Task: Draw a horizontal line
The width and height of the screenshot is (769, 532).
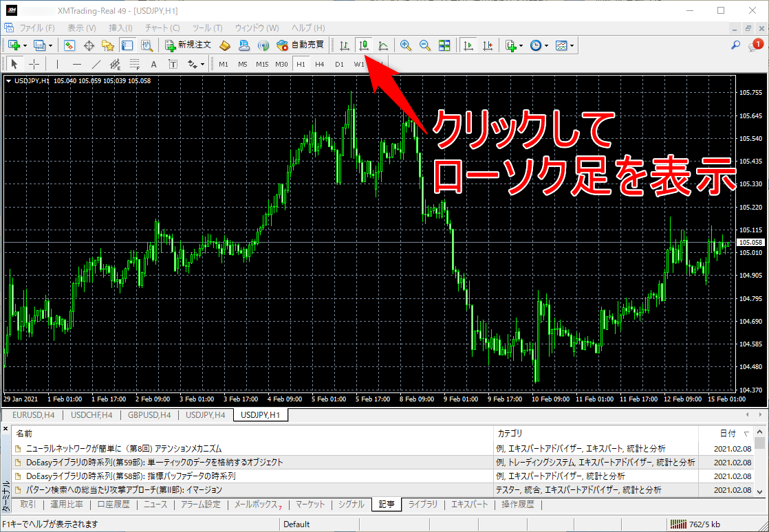Action: [x=76, y=64]
